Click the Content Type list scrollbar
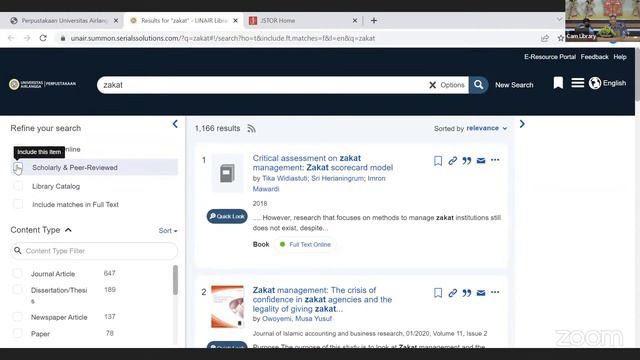The image size is (640, 360). (176, 280)
